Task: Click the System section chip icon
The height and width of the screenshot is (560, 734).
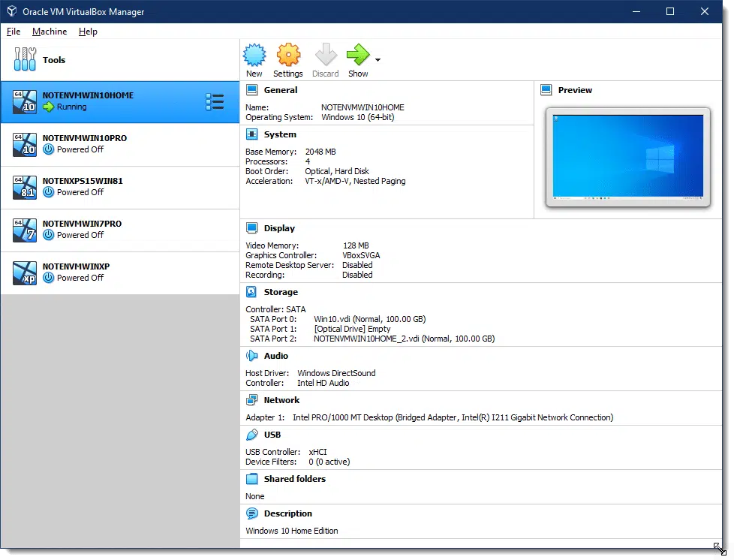Action: click(252, 134)
